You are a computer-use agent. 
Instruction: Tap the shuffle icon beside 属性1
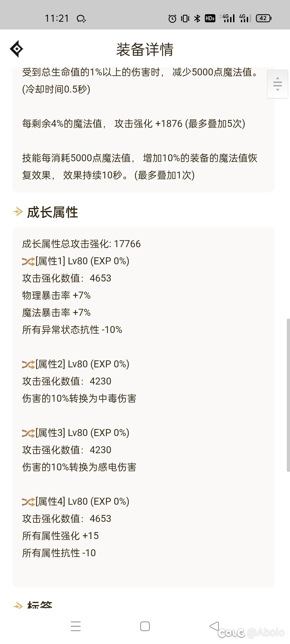pyautogui.click(x=28, y=261)
